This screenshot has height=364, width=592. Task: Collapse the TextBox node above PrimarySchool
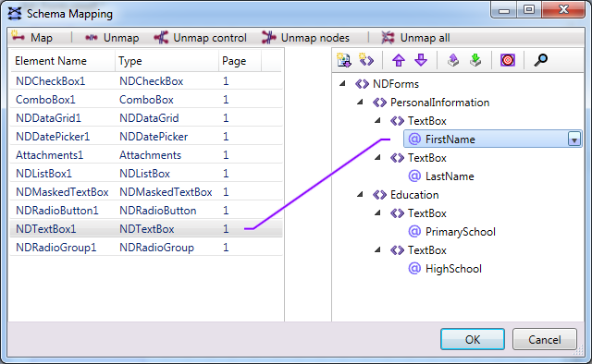click(377, 212)
